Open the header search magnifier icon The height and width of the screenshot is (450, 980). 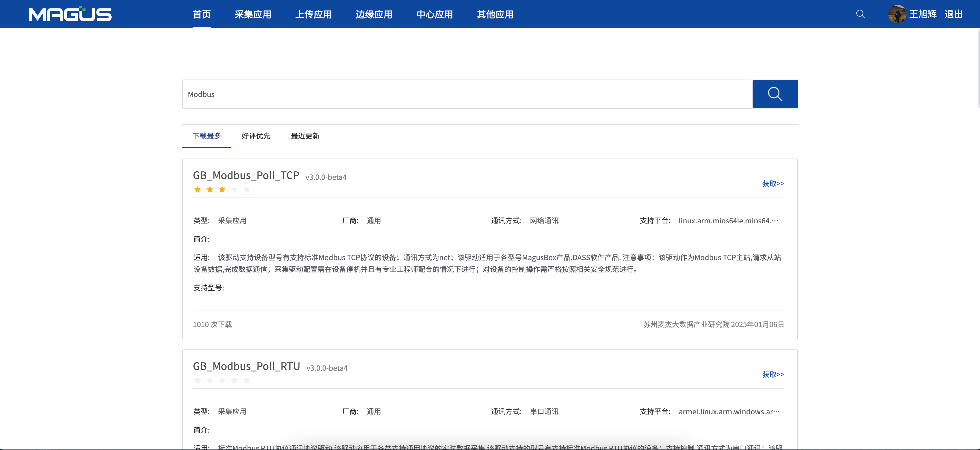click(x=860, y=14)
